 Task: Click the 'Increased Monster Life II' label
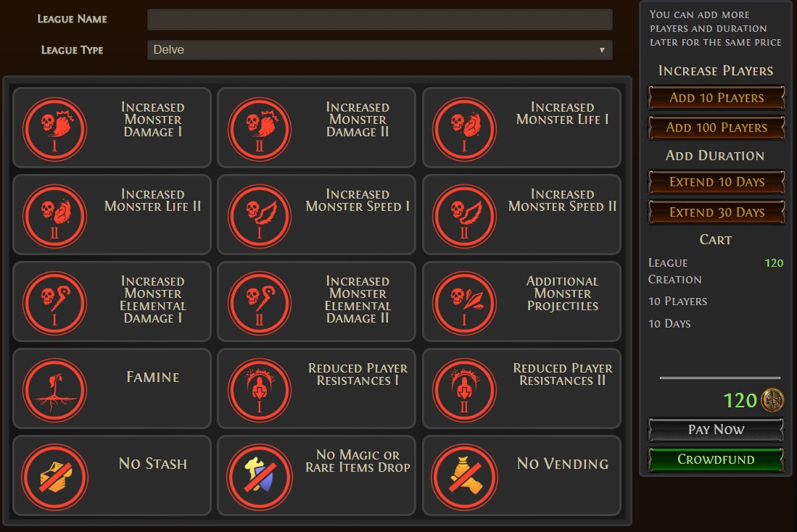pyautogui.click(x=152, y=200)
